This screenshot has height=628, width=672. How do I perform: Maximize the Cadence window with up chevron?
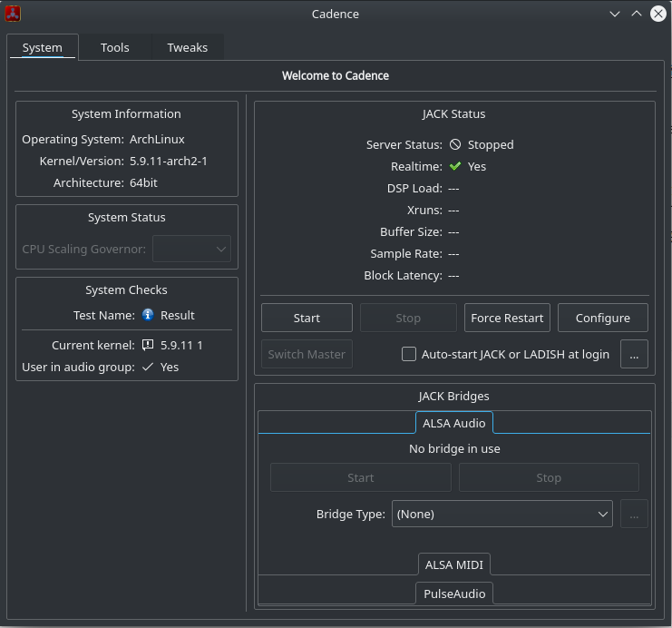pyautogui.click(x=637, y=14)
